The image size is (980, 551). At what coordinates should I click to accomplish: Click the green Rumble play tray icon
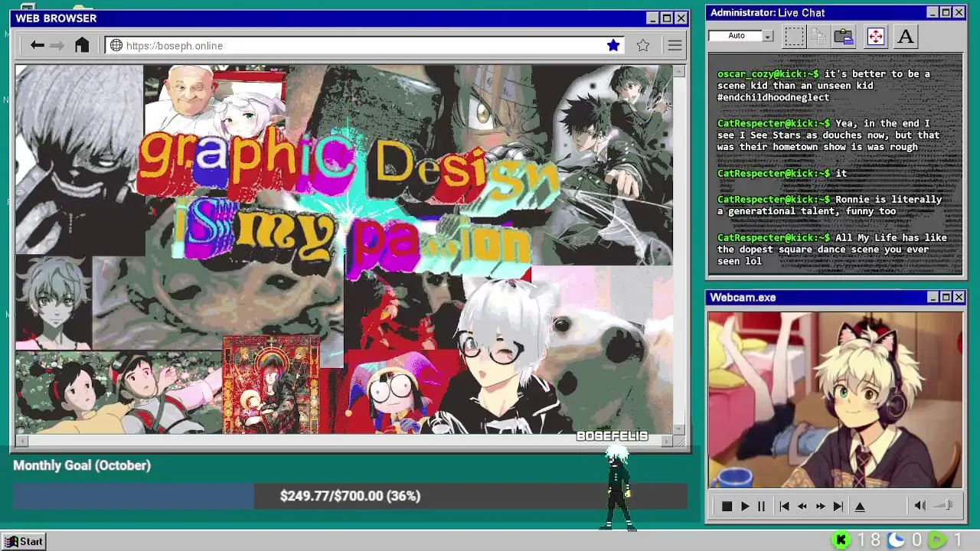[x=938, y=540]
